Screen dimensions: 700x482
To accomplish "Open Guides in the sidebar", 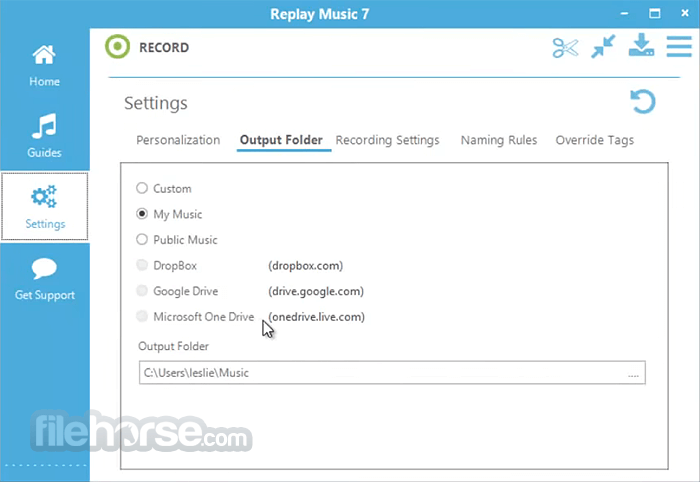I will (44, 136).
